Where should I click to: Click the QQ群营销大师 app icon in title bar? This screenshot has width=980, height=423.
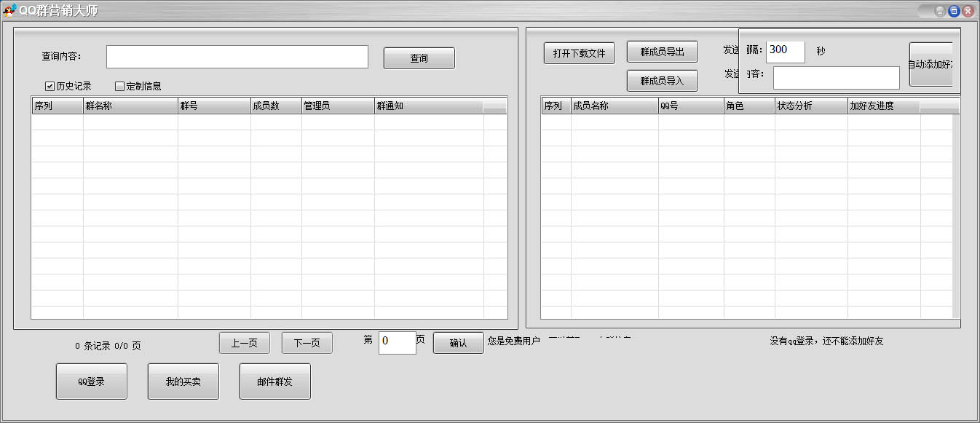coord(9,10)
